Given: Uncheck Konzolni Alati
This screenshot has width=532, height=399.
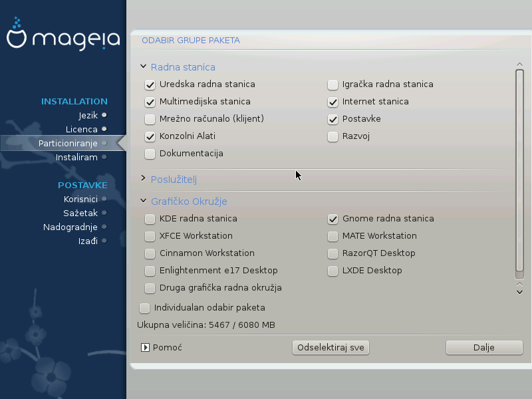Looking at the screenshot, I should (x=150, y=136).
